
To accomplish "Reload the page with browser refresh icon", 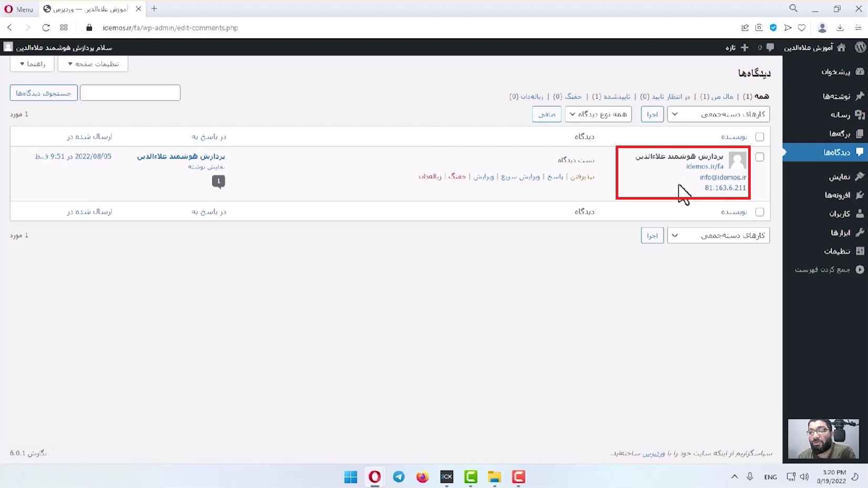I will coord(46,28).
